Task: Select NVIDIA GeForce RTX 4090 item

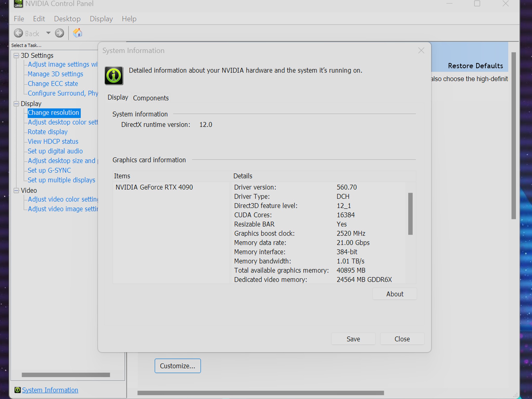Action: tap(154, 187)
